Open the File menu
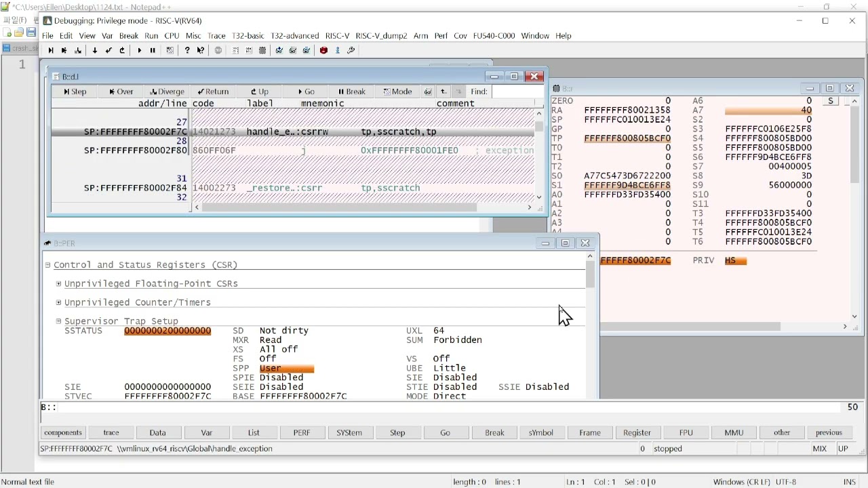Image resolution: width=868 pixels, height=488 pixels. pos(47,36)
